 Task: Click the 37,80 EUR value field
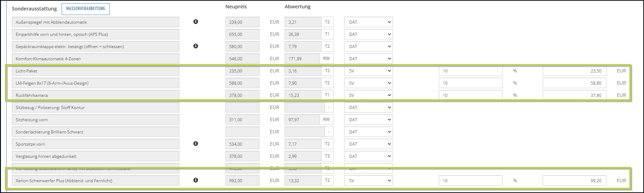click(574, 95)
